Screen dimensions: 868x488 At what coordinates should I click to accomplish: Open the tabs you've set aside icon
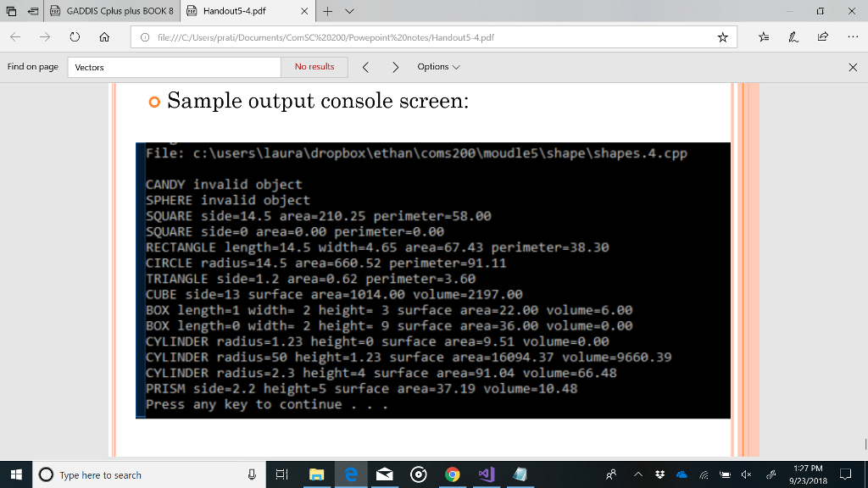click(x=11, y=11)
